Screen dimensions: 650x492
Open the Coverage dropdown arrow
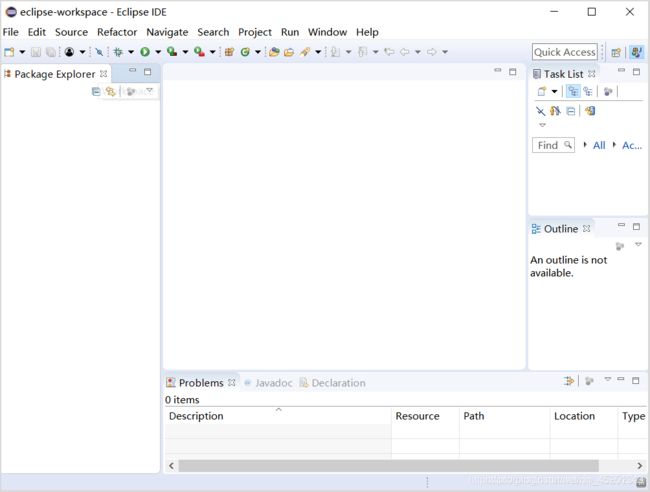[x=185, y=52]
